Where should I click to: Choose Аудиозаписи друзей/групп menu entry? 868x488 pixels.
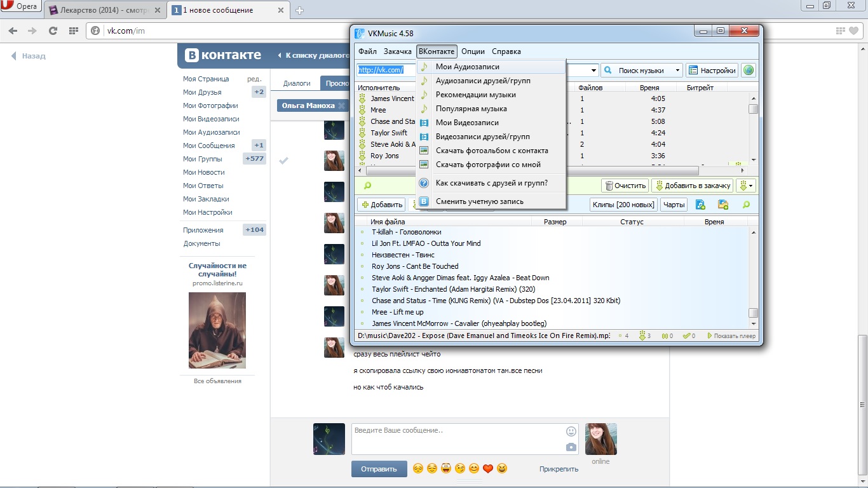pos(491,81)
